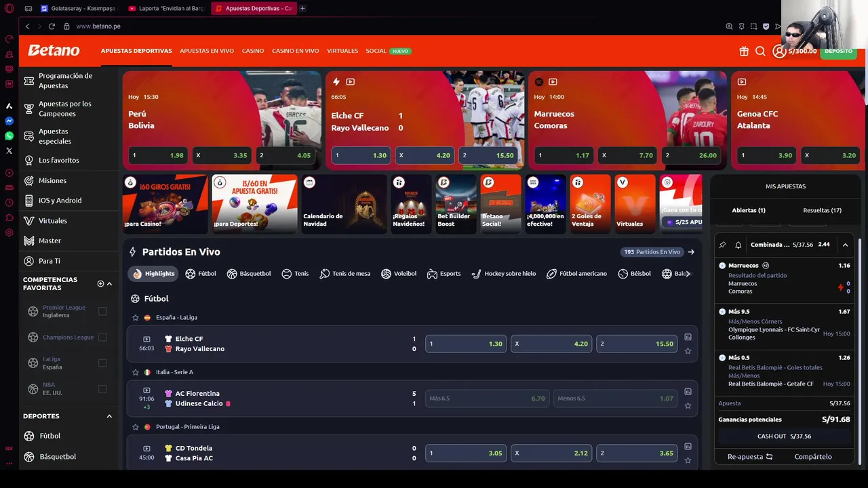The image size is (868, 488).
Task: Bet draw at 2.12 for CD Tondela match
Action: pyautogui.click(x=551, y=453)
